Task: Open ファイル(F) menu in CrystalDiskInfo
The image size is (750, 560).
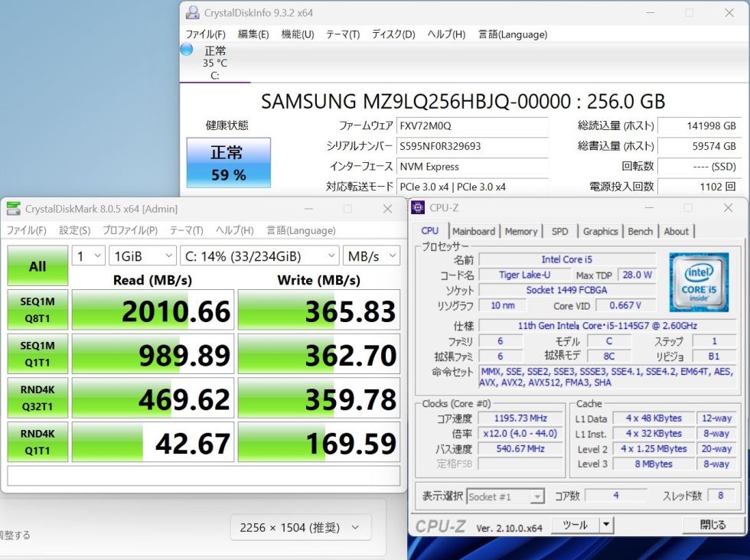Action: pos(205,34)
